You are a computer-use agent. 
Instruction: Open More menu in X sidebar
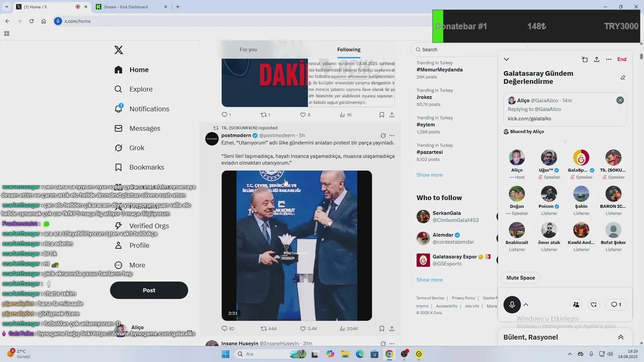(130, 265)
